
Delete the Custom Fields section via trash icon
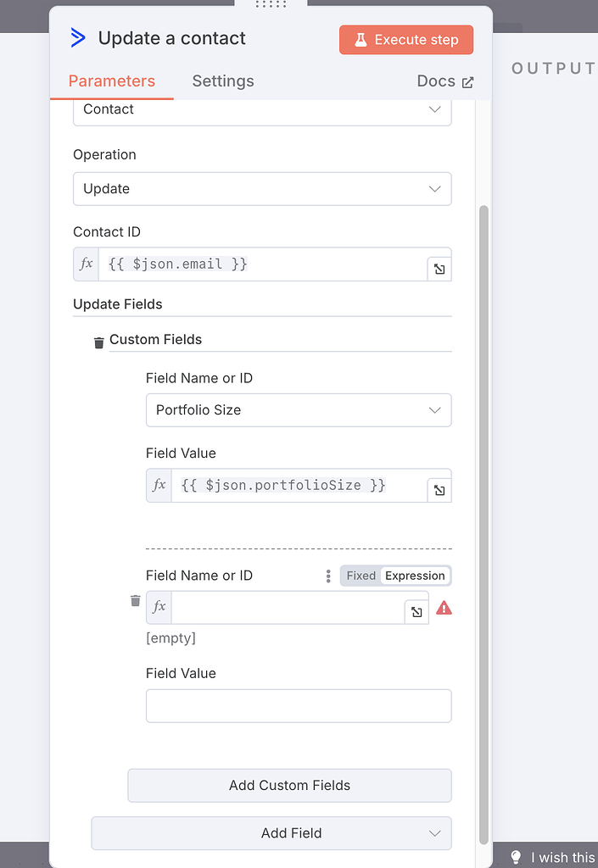[x=98, y=342]
